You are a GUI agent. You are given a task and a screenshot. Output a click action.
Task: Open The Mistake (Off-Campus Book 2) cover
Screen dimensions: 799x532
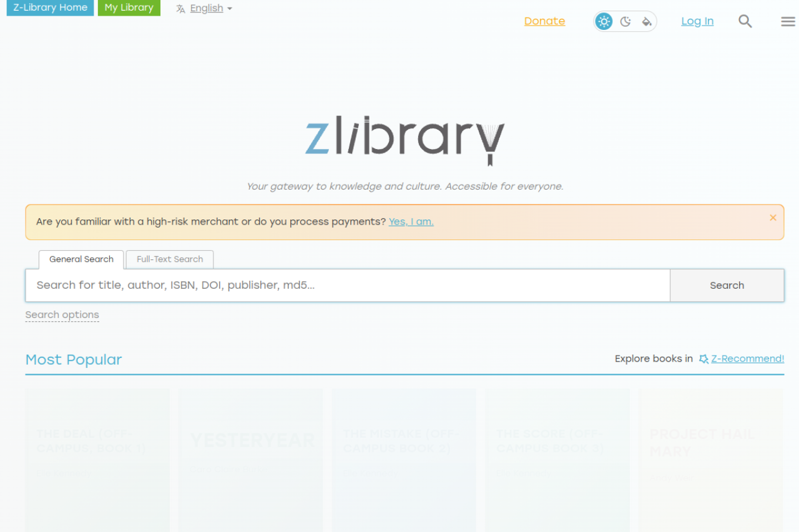tap(404, 460)
